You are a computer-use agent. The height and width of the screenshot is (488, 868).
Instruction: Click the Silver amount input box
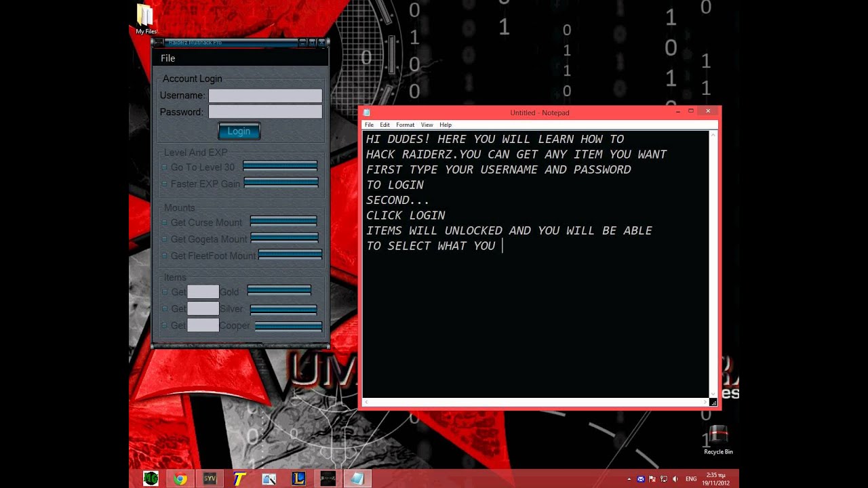(x=203, y=308)
